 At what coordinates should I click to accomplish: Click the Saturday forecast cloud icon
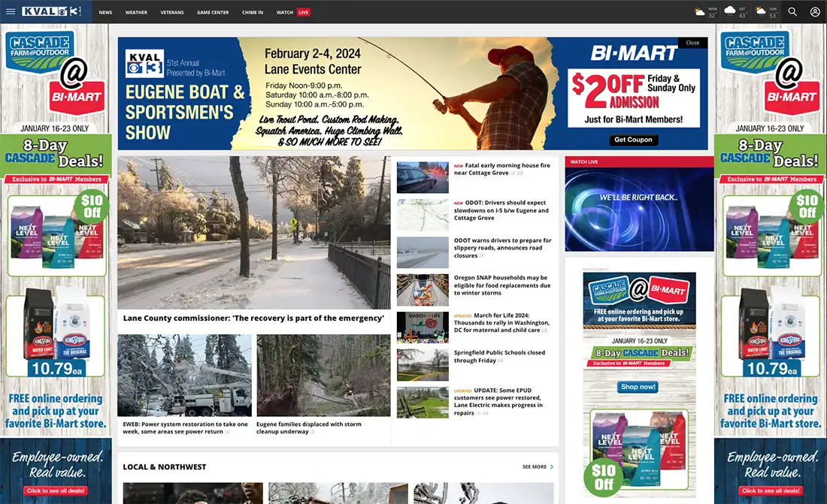pos(730,11)
